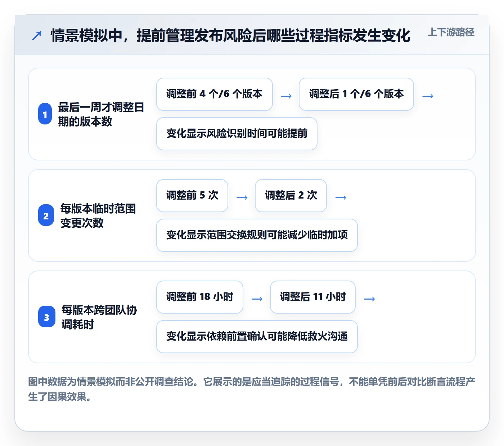Click the arrow after 调整前 5 次
The height and width of the screenshot is (446, 504).
point(242,197)
